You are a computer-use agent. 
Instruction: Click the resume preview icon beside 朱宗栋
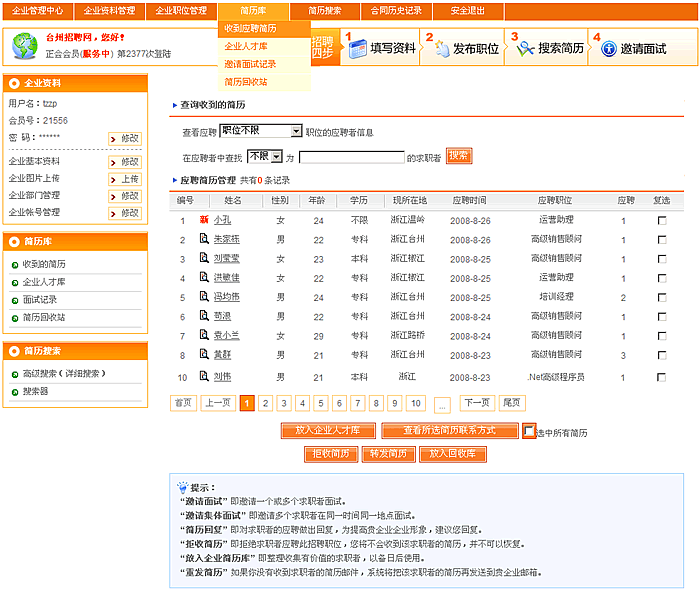click(x=204, y=239)
